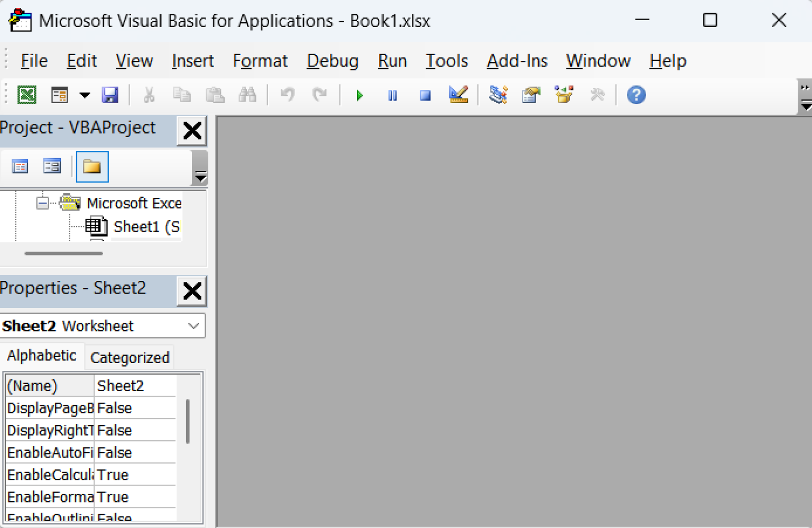Save Book1.xlsx with the disk icon
The height and width of the screenshot is (528, 812).
point(110,95)
